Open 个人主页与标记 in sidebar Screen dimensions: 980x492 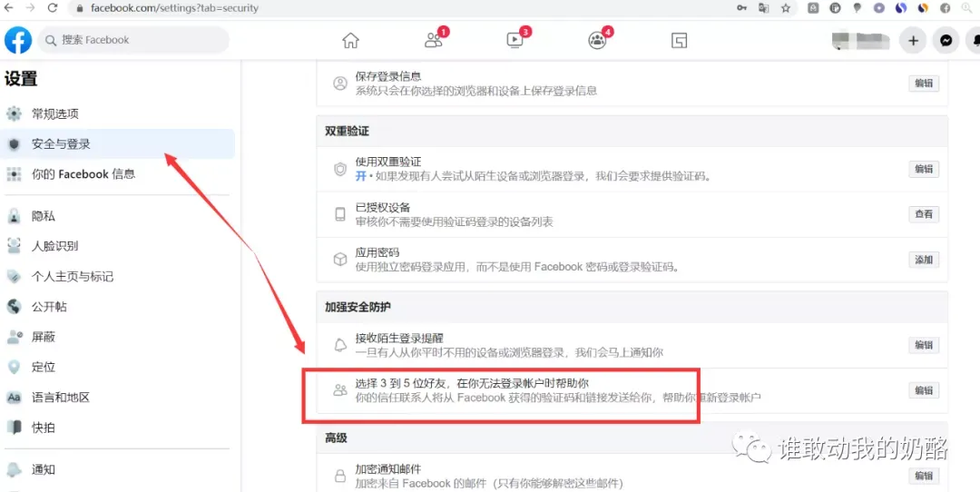[x=117, y=276]
